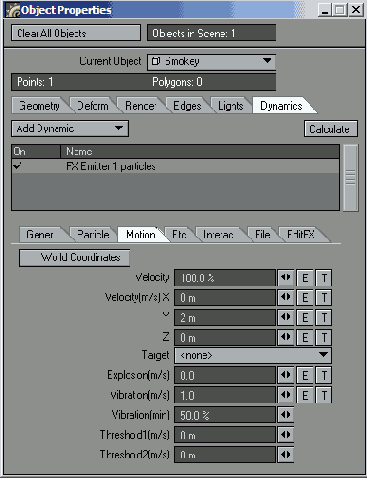Viewport: 367px width, 478px height.
Task: Click the Threshold1 mini-slider arrows
Action: click(286, 435)
